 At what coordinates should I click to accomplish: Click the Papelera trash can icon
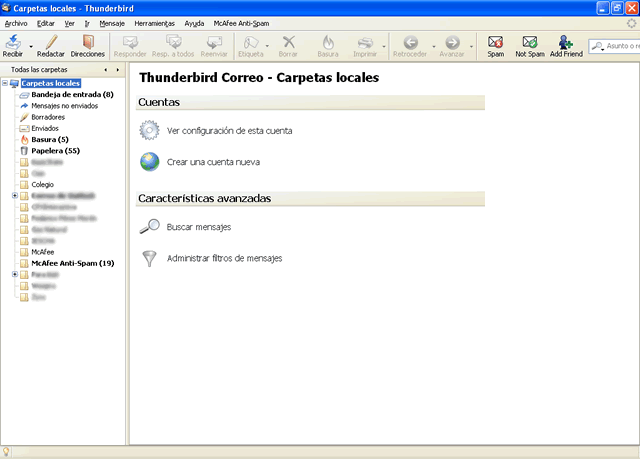24,151
